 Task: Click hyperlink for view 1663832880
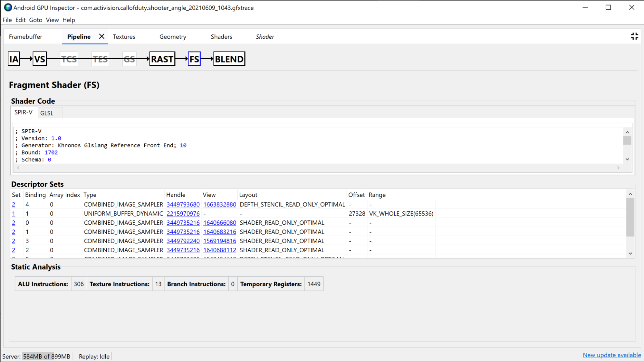(x=219, y=204)
